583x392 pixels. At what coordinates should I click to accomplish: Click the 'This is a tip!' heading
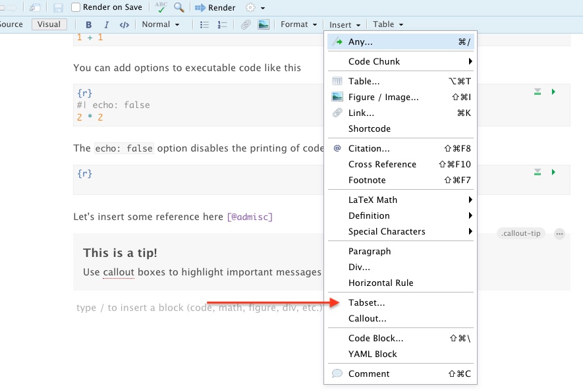120,253
